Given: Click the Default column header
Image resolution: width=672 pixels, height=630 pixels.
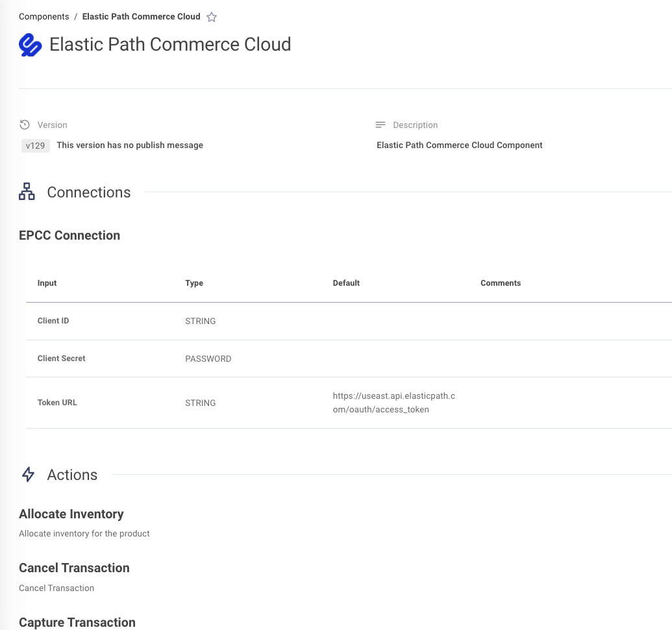Looking at the screenshot, I should (346, 283).
